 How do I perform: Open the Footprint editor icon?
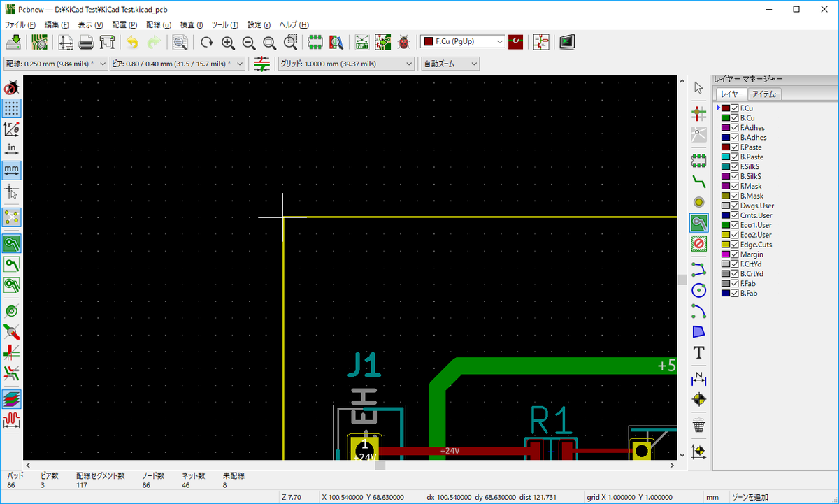[315, 42]
